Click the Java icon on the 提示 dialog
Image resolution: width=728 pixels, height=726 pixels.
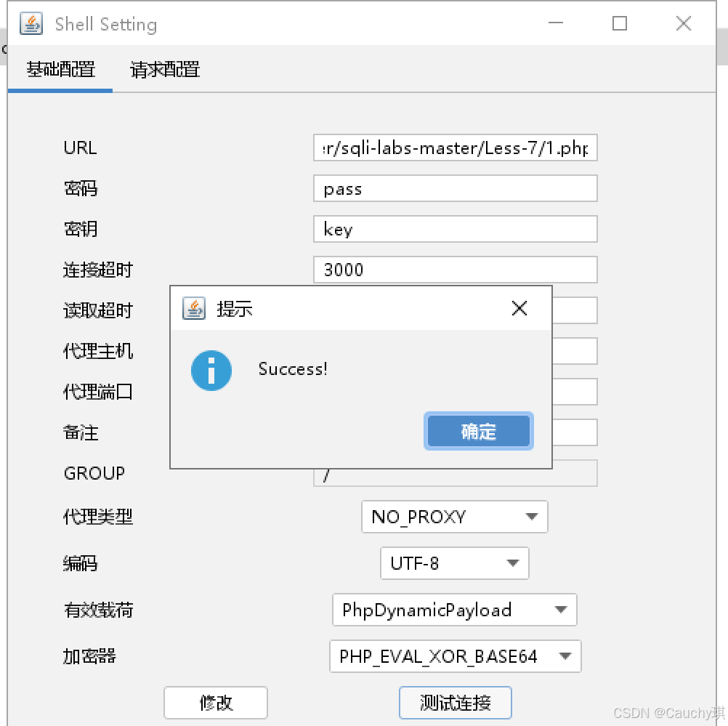194,307
